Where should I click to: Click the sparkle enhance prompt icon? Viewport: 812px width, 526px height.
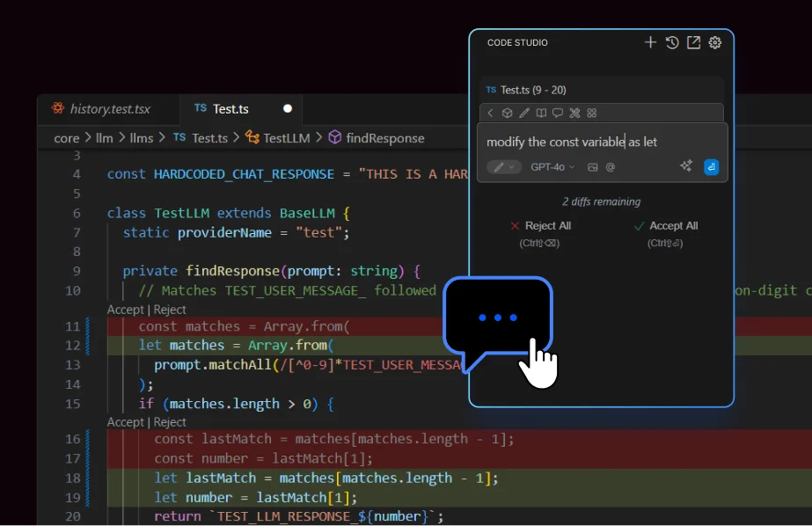686,166
